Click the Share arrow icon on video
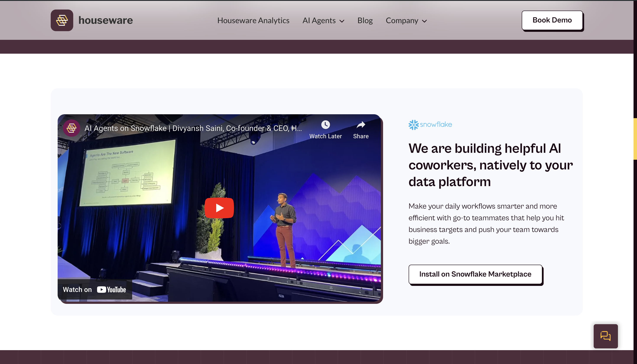Image resolution: width=637 pixels, height=364 pixels. (361, 124)
